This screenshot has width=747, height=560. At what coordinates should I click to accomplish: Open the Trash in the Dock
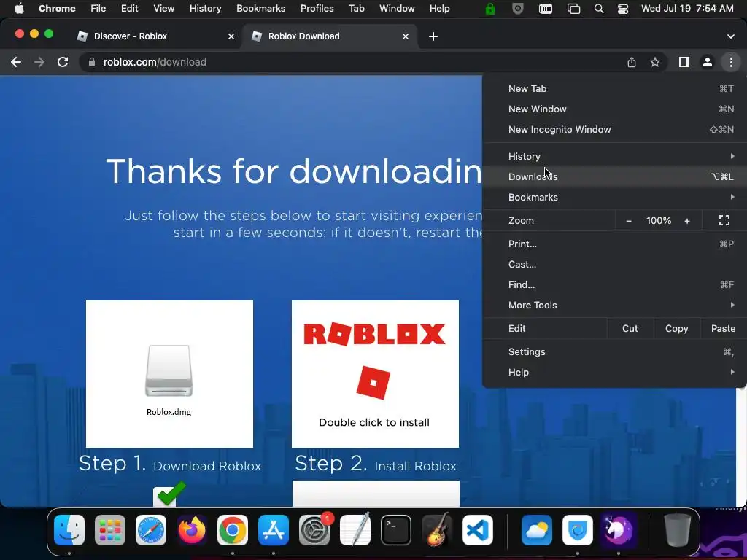click(x=678, y=530)
